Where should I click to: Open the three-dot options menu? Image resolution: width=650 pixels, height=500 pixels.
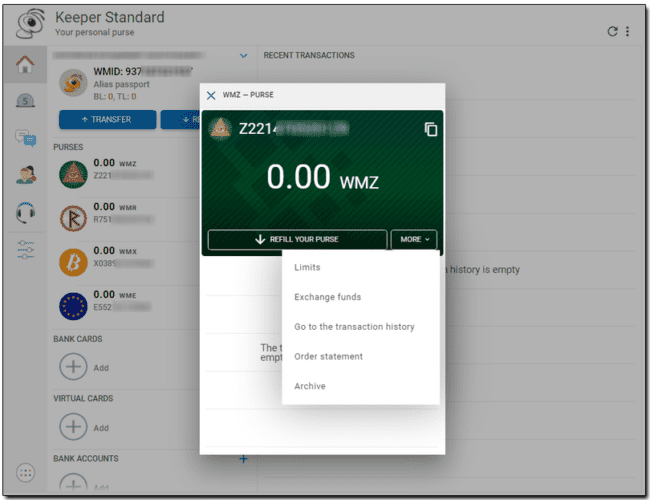(628, 32)
